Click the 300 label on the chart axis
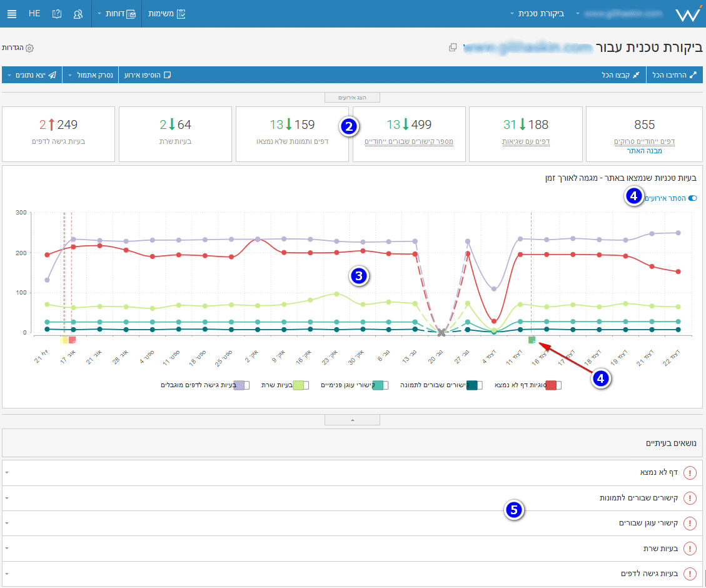706x588 pixels. pos(21,213)
